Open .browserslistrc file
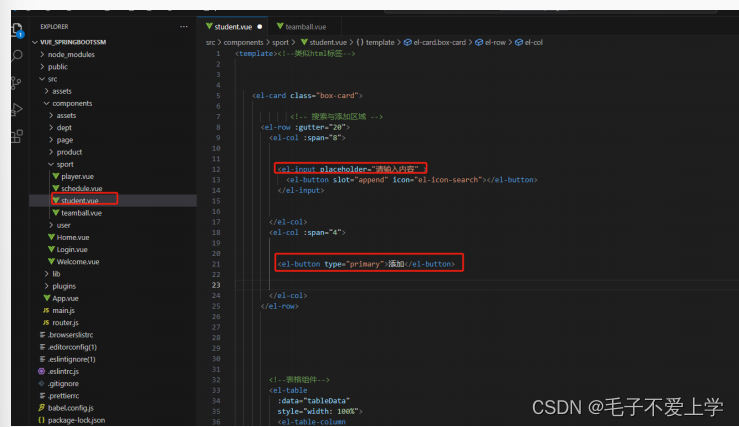The height and width of the screenshot is (427, 739). coord(71,335)
